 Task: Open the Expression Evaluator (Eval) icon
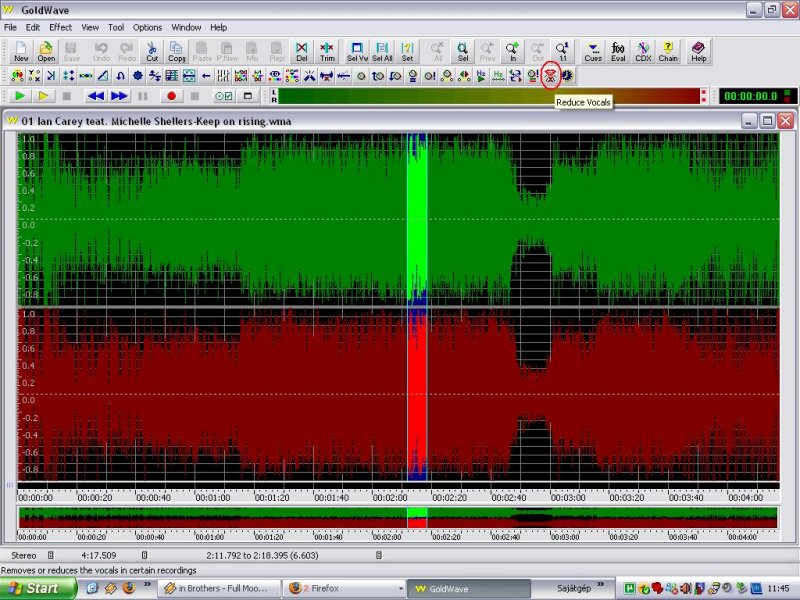[x=618, y=51]
